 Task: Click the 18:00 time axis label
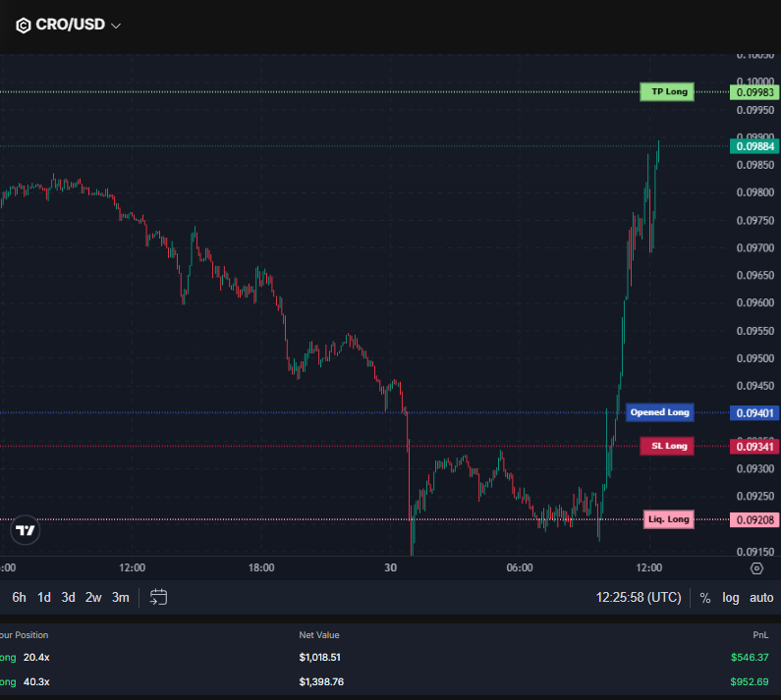261,567
